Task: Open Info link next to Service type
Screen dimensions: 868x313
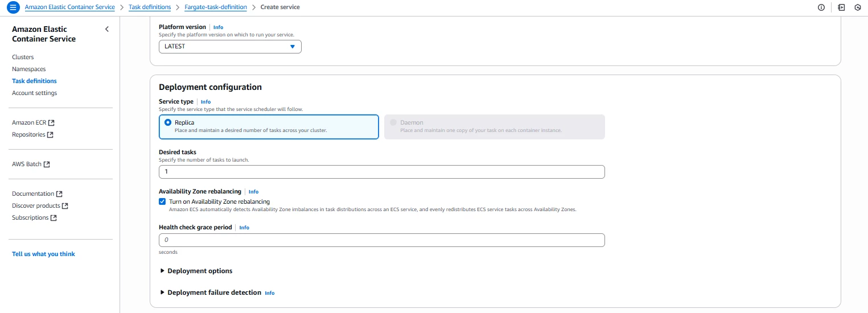Action: [205, 102]
